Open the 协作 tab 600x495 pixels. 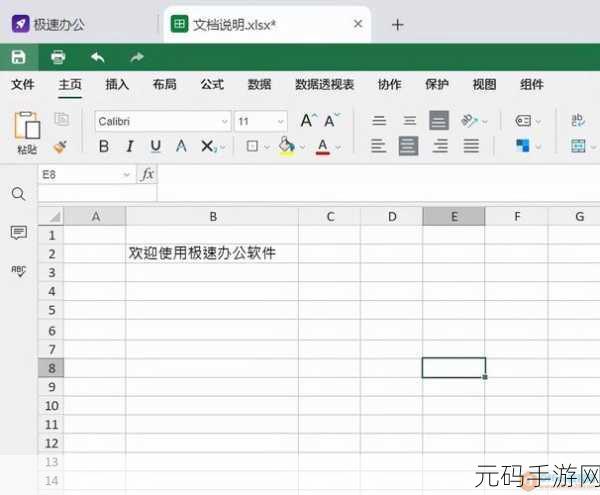point(390,84)
